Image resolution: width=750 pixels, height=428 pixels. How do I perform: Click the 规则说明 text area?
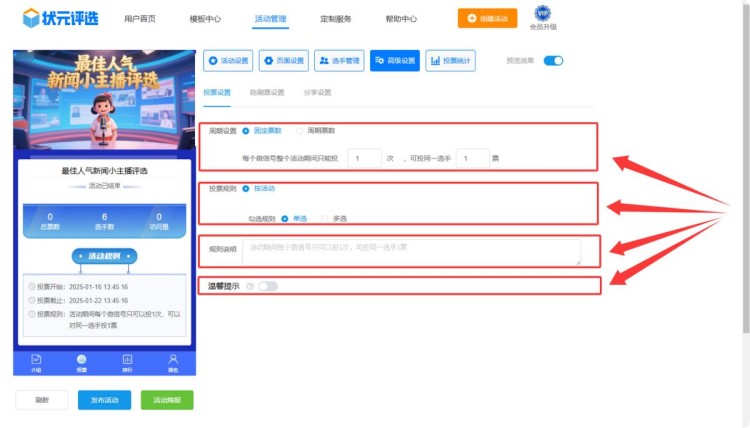pyautogui.click(x=411, y=252)
